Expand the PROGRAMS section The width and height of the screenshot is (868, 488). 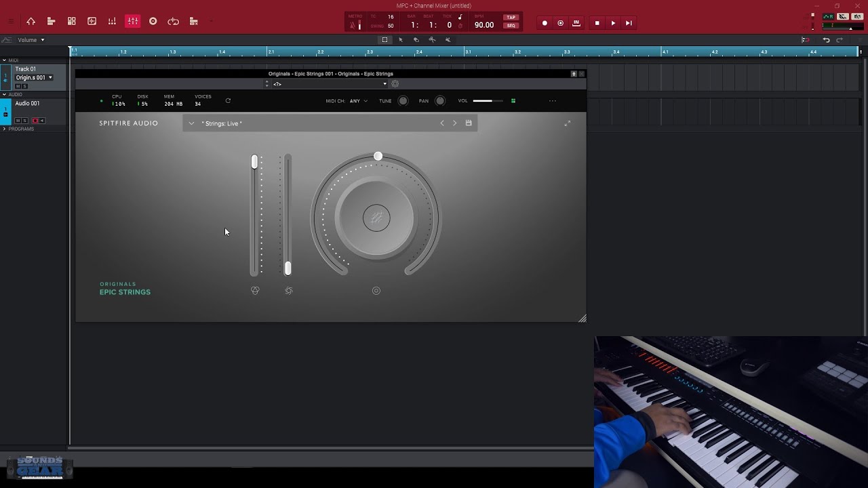click(5, 129)
